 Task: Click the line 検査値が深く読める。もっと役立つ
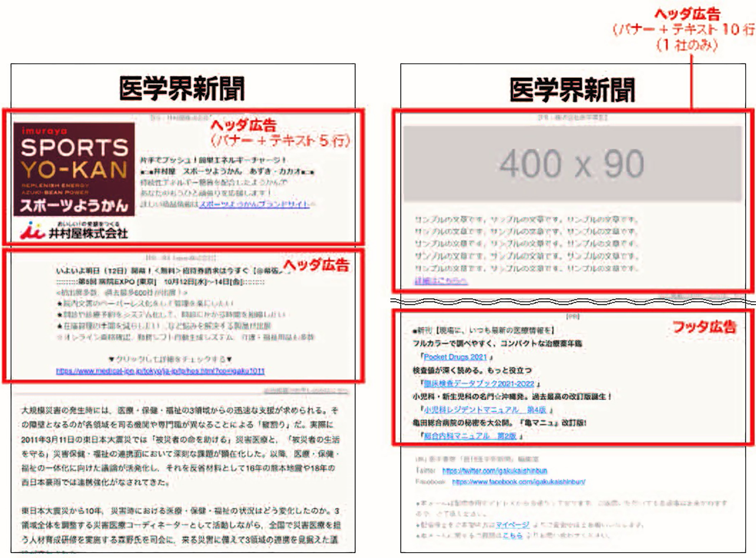tap(472, 371)
